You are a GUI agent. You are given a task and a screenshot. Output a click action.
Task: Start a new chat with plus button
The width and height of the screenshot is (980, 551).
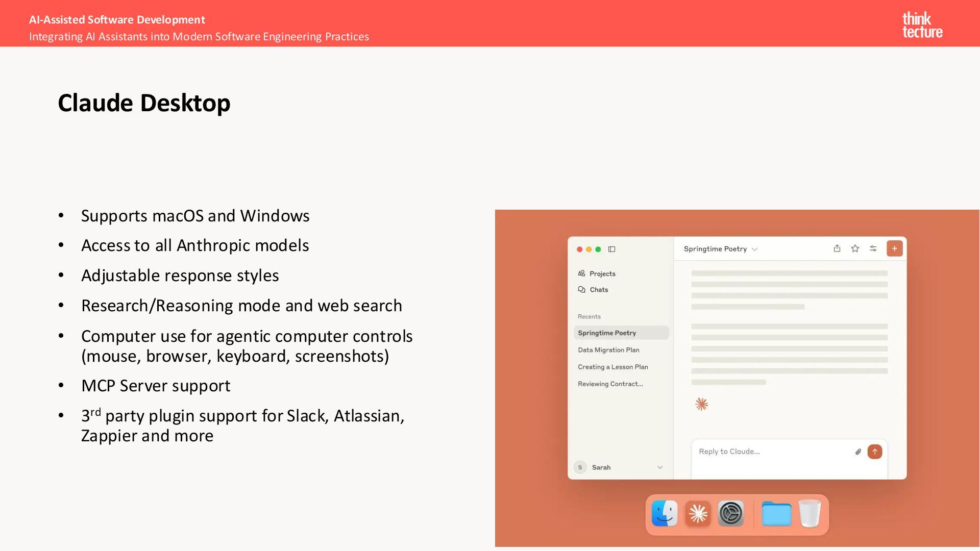coord(894,248)
